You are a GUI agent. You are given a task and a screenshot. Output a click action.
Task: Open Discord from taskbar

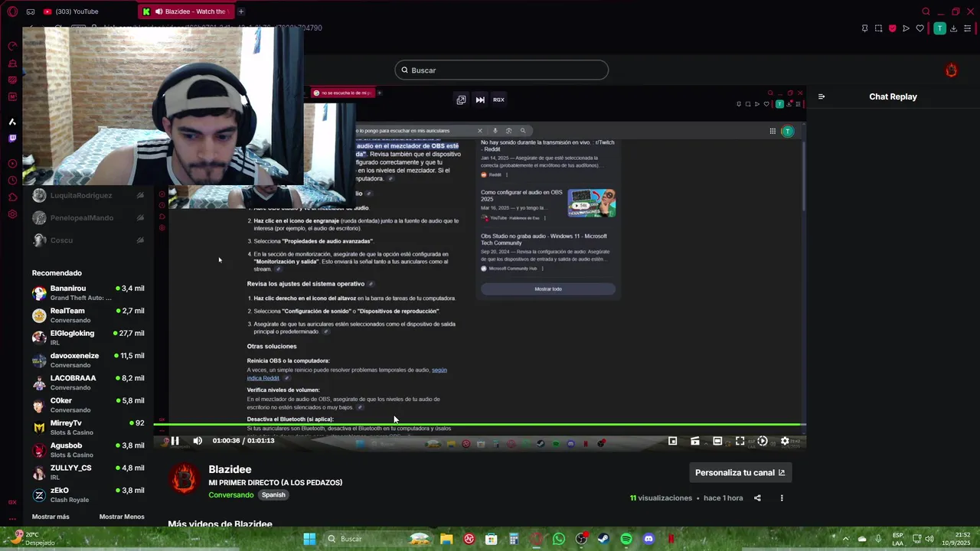(x=648, y=539)
